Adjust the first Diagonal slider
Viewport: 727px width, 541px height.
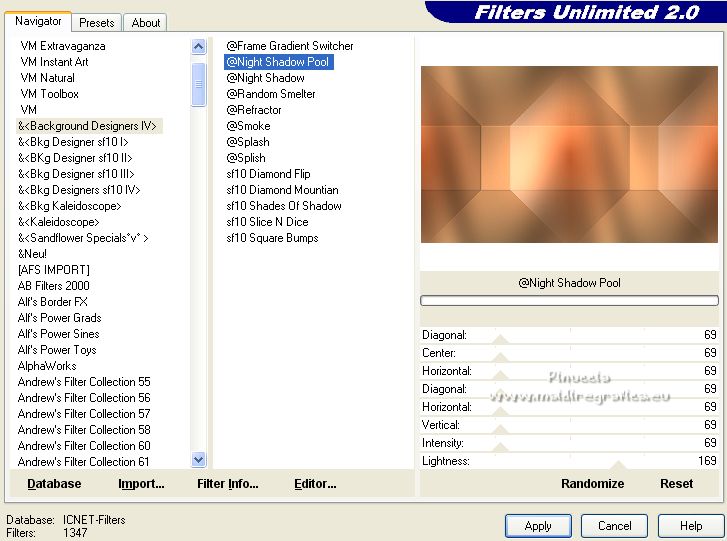tap(500, 339)
